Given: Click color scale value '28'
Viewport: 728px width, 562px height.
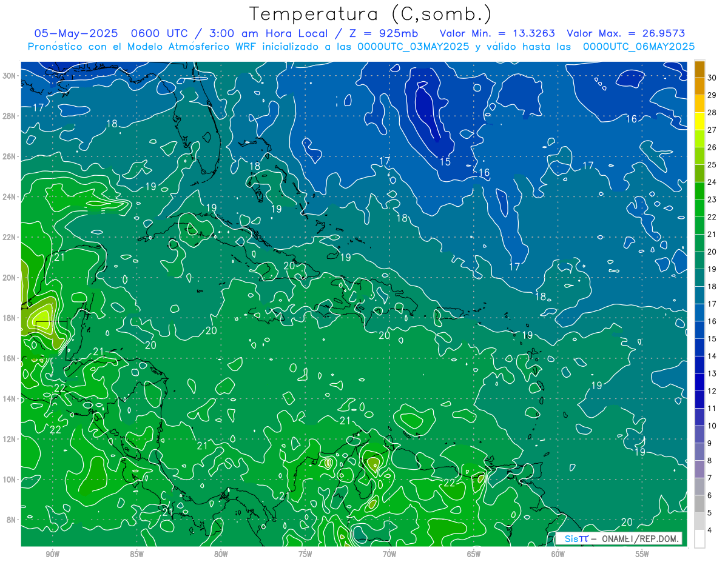Looking at the screenshot, I should (712, 112).
